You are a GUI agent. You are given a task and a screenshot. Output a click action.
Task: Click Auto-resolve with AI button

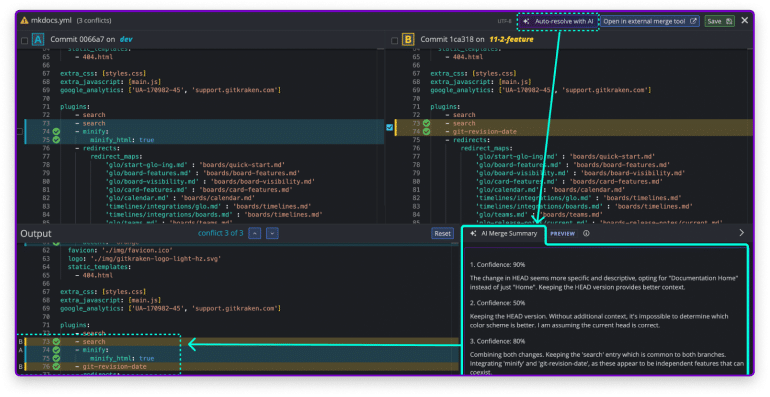click(x=559, y=22)
